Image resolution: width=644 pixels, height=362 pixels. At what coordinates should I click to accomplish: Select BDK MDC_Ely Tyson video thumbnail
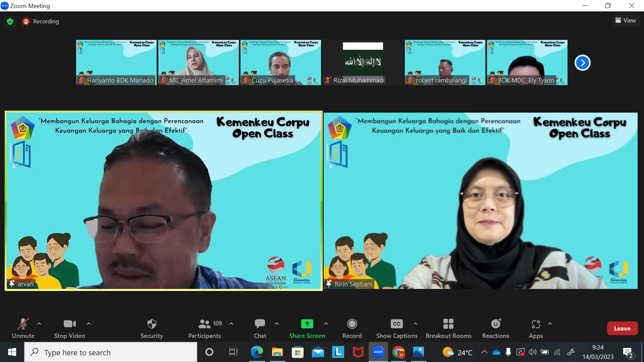[x=527, y=63]
